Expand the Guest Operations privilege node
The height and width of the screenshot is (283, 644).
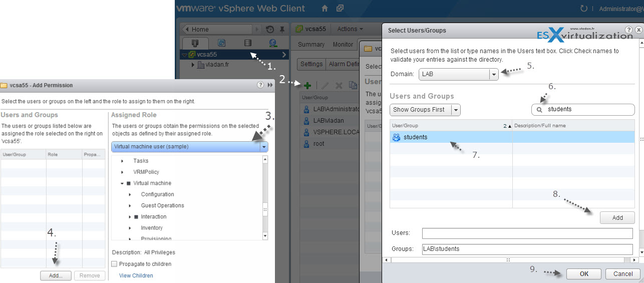(x=130, y=205)
